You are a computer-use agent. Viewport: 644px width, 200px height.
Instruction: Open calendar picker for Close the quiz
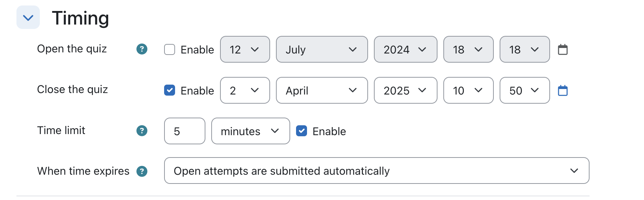point(563,90)
